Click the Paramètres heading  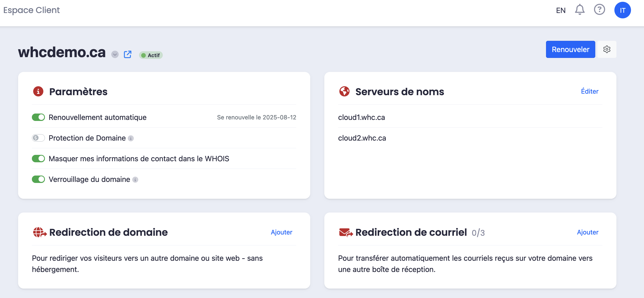pos(78,92)
